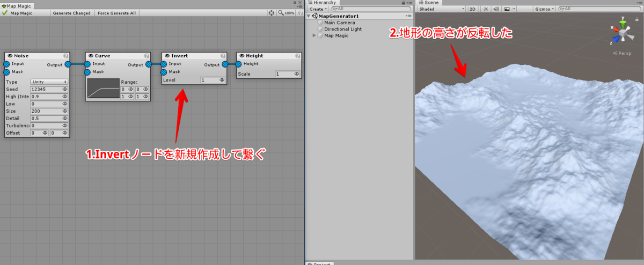Click the Invert Level drag-handle icon

coord(222,79)
